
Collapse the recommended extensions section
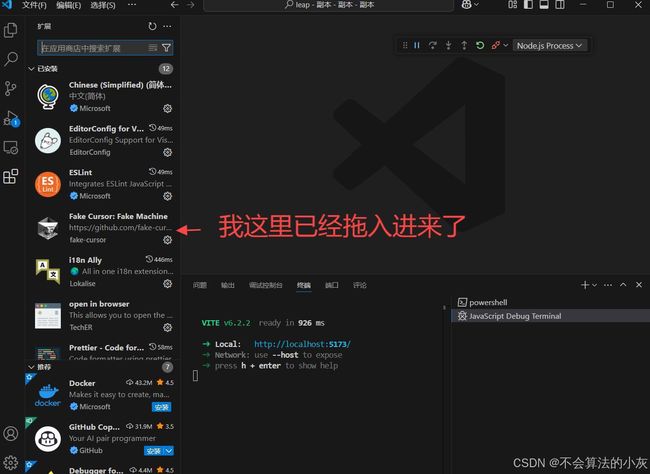(32, 367)
